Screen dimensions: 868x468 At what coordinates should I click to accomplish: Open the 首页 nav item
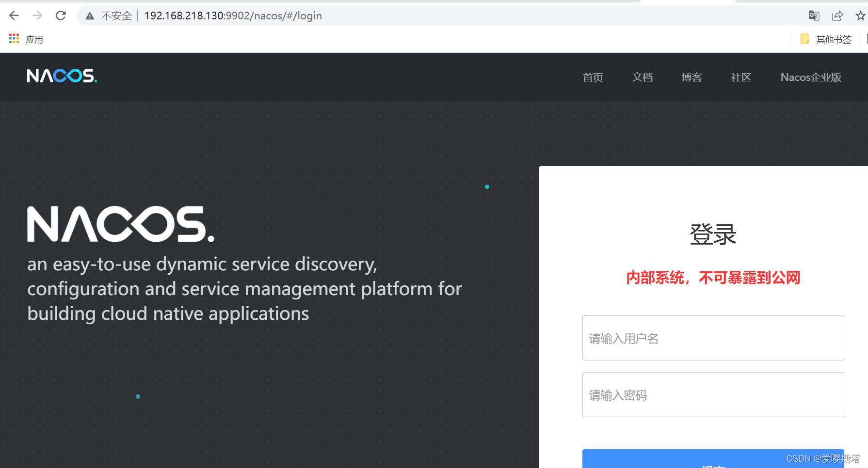pyautogui.click(x=593, y=77)
